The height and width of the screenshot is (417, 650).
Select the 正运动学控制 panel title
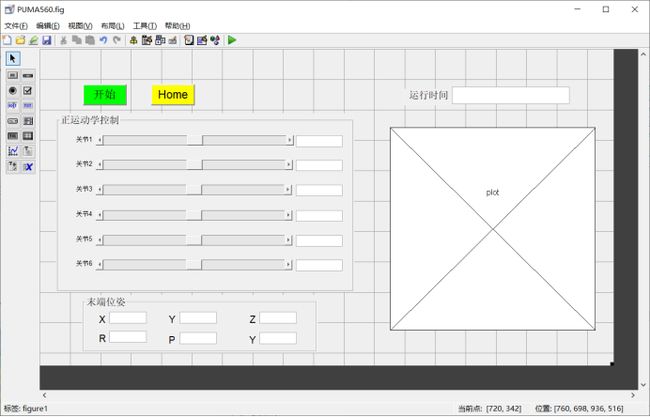(x=90, y=120)
